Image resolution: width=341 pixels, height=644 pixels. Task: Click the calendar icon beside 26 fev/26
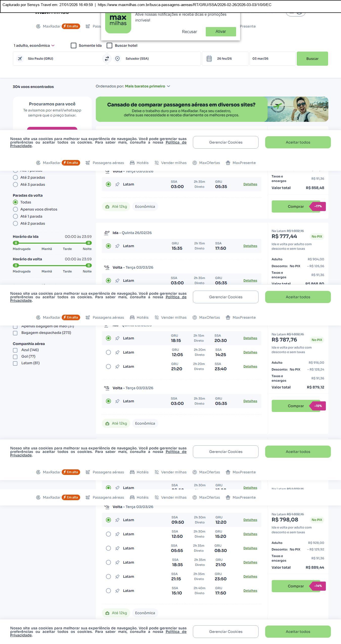coord(209,59)
